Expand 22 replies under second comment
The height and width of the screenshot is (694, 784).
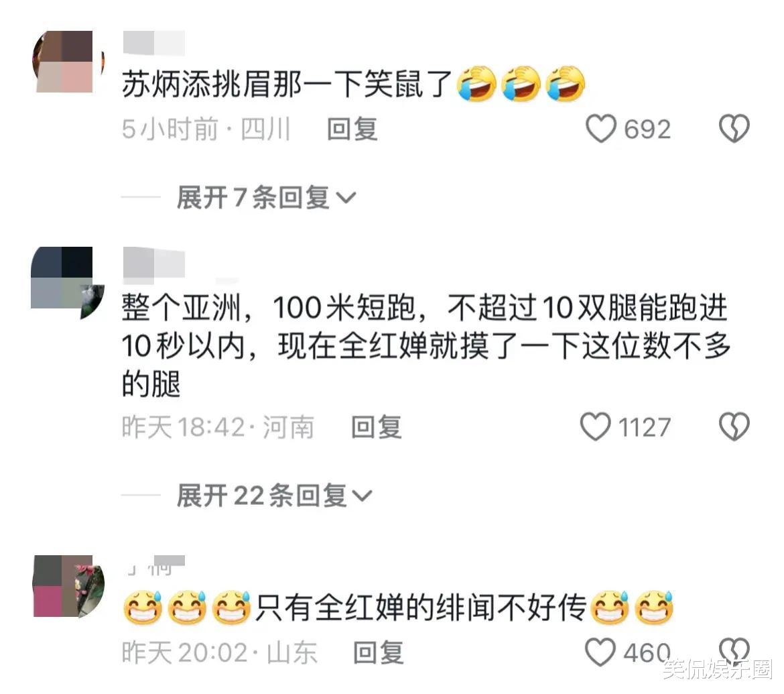tap(274, 496)
